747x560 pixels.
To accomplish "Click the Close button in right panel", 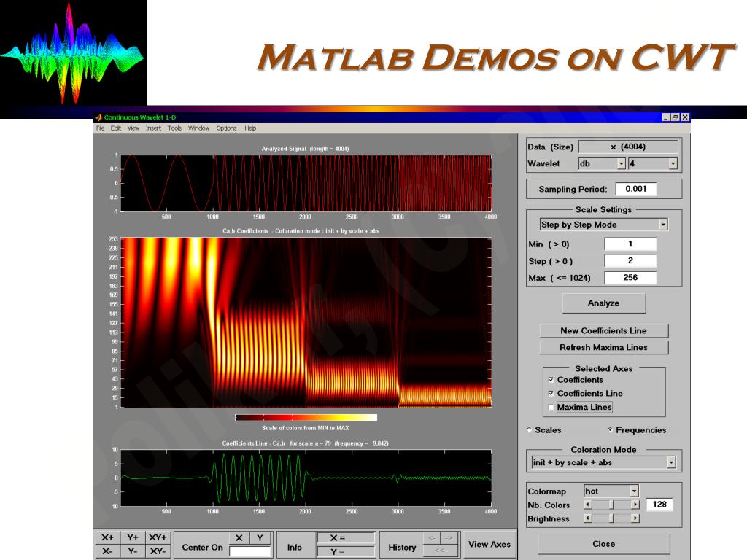I will 603,544.
